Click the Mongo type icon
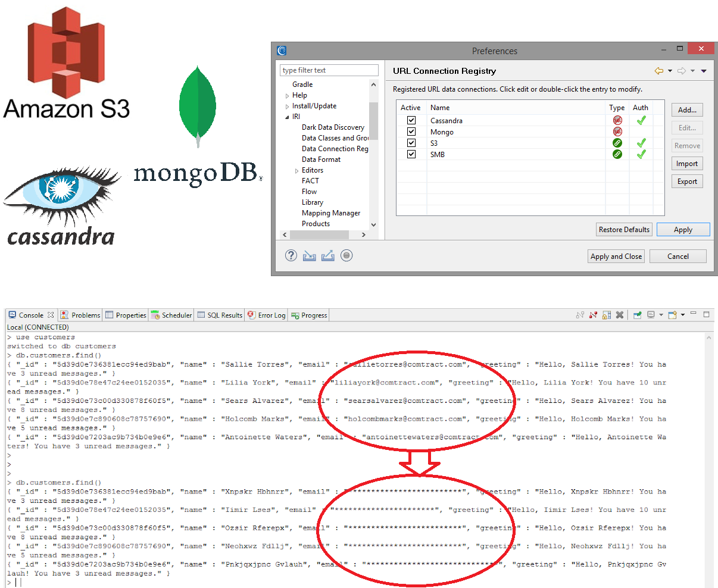 pyautogui.click(x=617, y=132)
